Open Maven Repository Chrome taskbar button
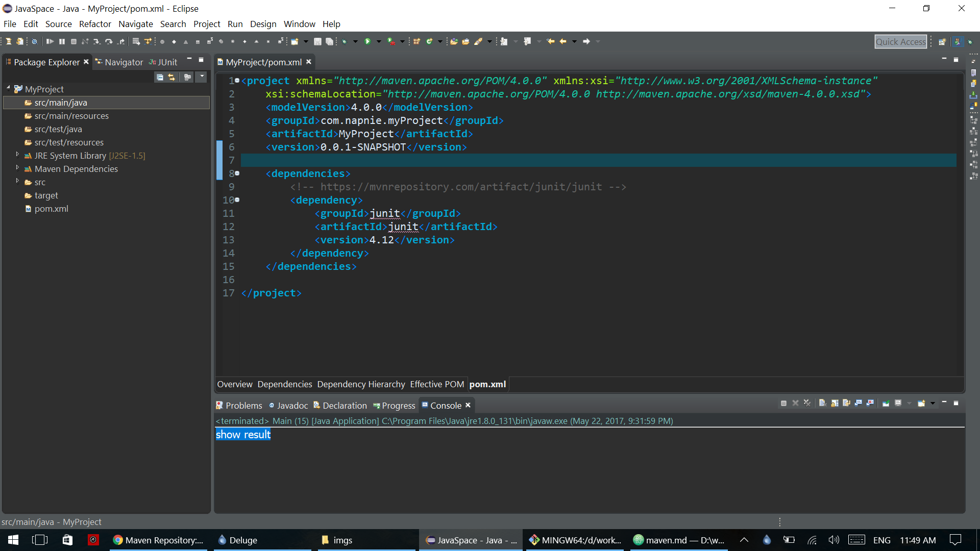The image size is (980, 551). coord(158,540)
